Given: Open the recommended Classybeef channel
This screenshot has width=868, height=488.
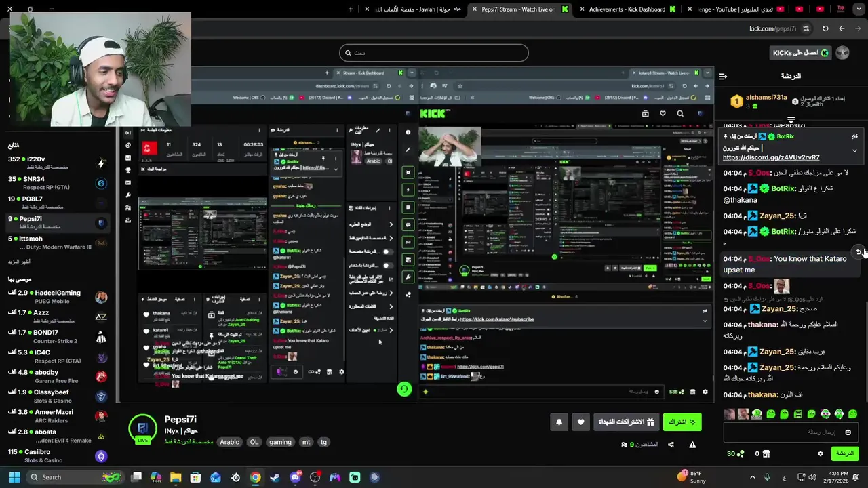Looking at the screenshot, I should coord(57,396).
